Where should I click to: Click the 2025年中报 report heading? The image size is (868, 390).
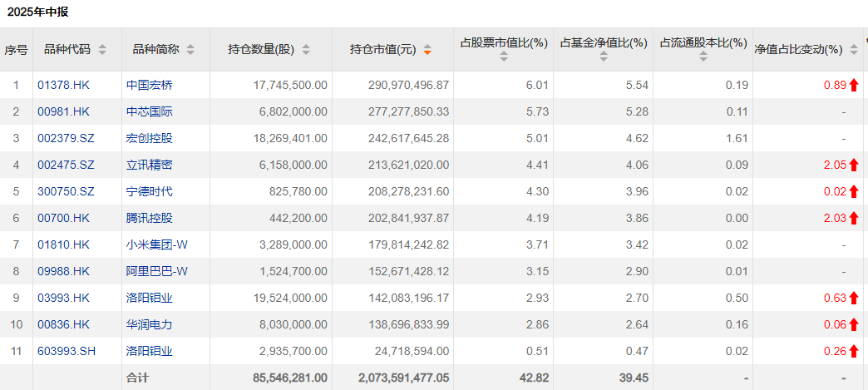(38, 12)
